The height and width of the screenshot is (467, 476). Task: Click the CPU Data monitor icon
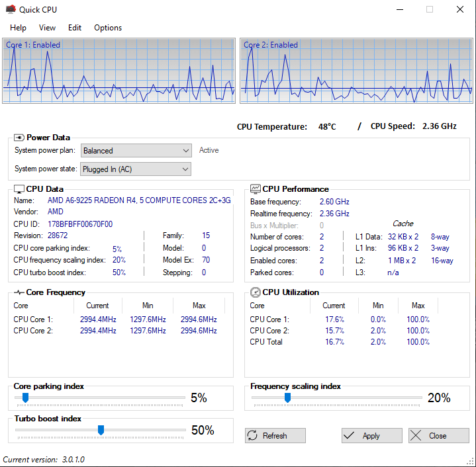point(19,189)
